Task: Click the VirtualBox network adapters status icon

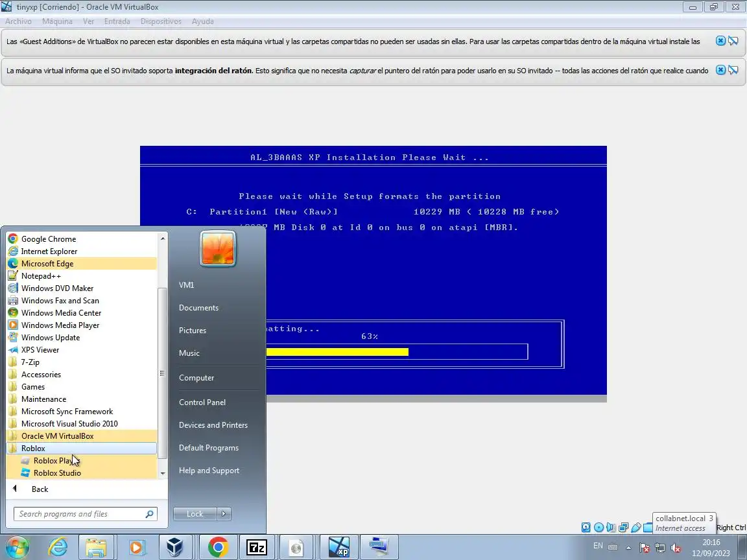Action: (x=623, y=528)
